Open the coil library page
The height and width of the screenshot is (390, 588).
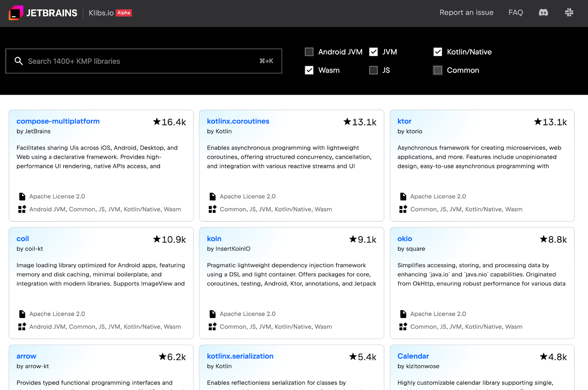coord(23,239)
